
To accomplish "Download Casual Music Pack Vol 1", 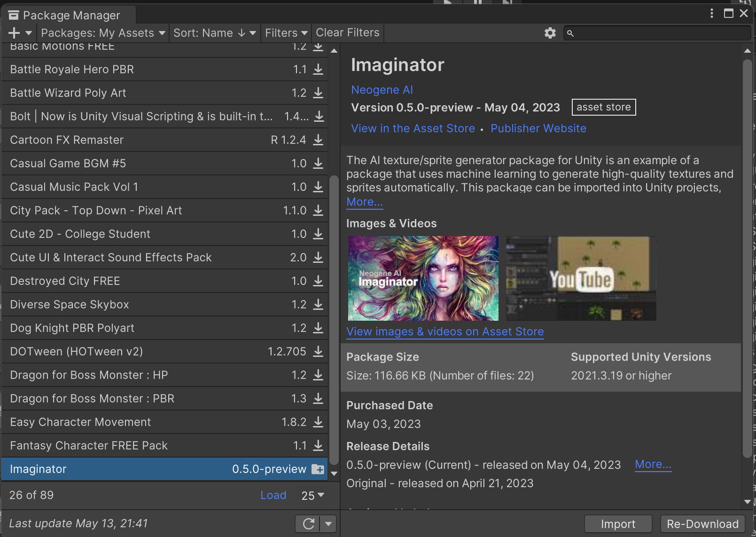I will click(x=318, y=187).
